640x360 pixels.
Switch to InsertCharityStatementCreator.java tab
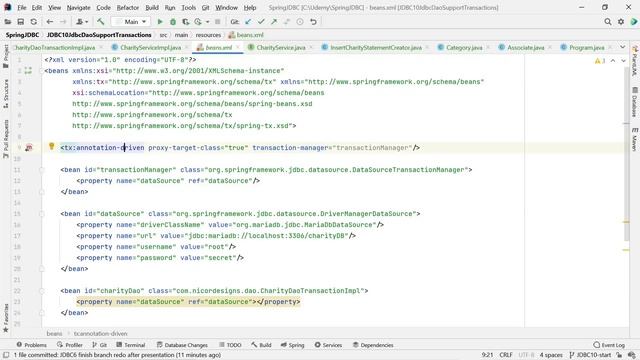point(376,47)
